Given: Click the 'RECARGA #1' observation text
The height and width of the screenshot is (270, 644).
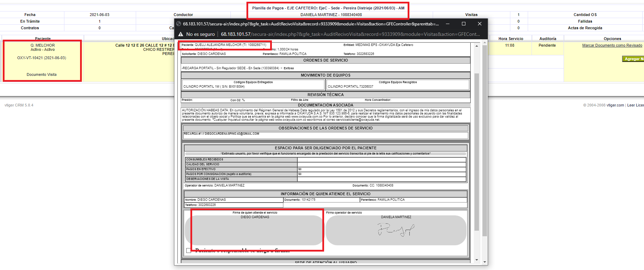Looking at the screenshot, I should click(221, 134).
